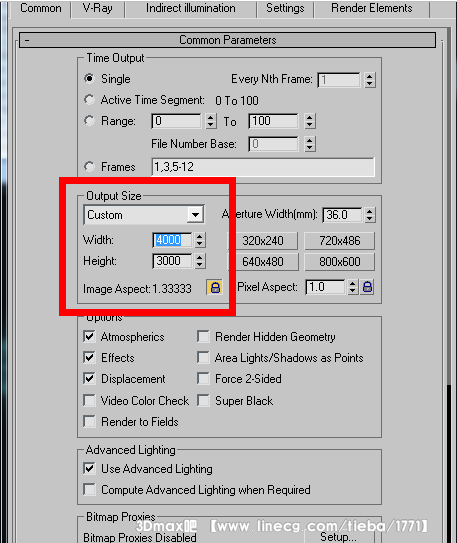457x543 pixels.
Task: Disable the Effects checkbox
Action: (89, 357)
